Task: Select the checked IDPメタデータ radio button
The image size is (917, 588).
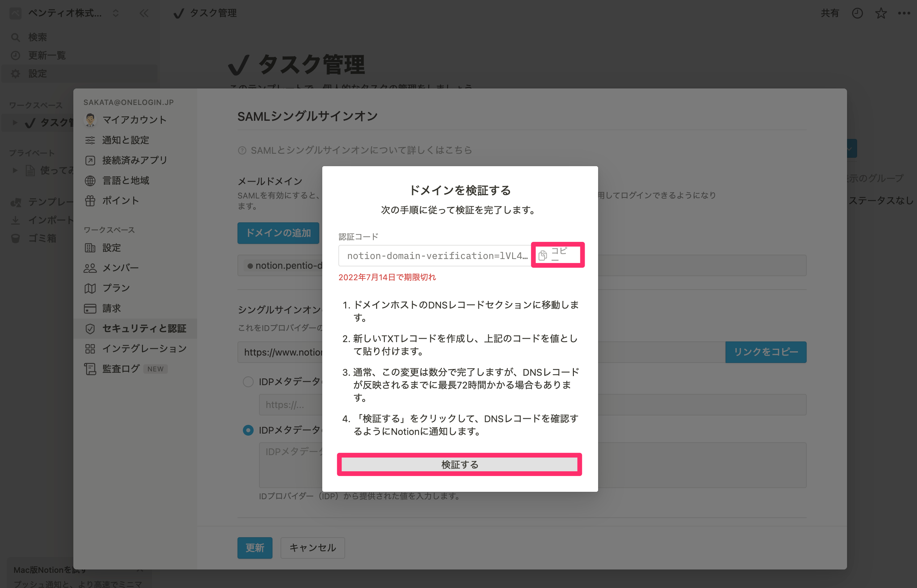Action: click(x=248, y=430)
